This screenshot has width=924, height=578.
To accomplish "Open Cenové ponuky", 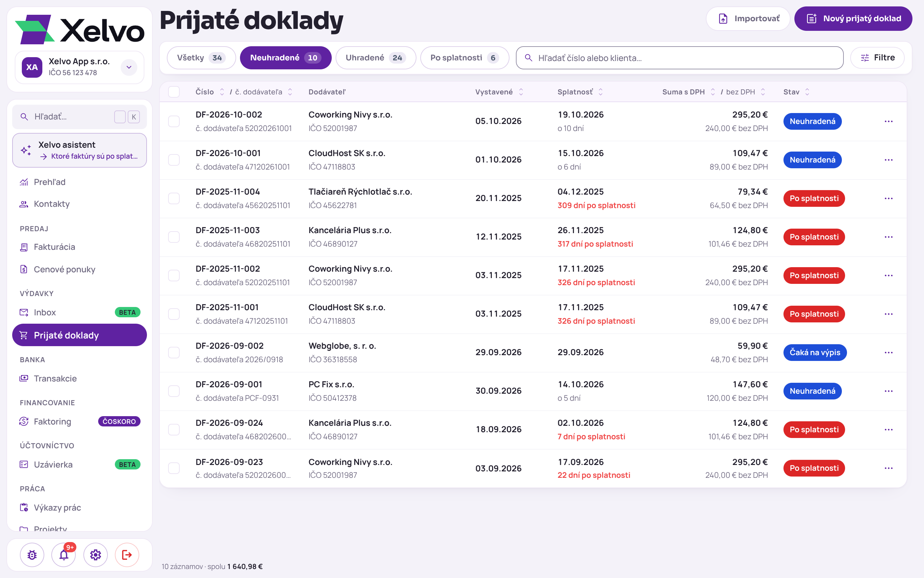I will tap(80, 269).
